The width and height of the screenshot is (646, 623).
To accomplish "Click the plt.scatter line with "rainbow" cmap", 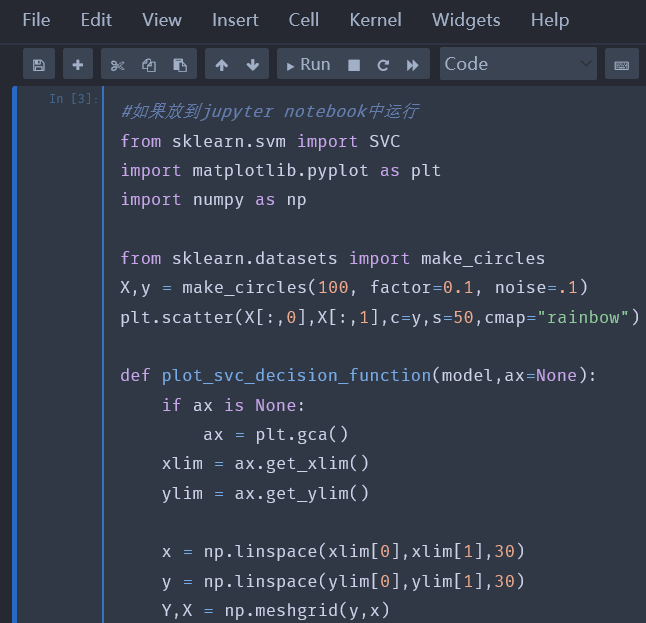I will pyautogui.click(x=379, y=317).
